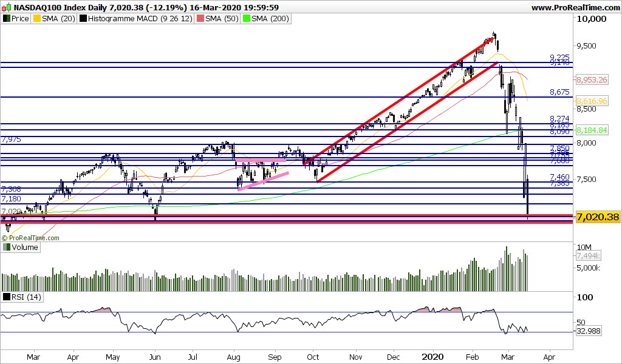Click the 8,090 level label
622x364 pixels.
click(559, 131)
